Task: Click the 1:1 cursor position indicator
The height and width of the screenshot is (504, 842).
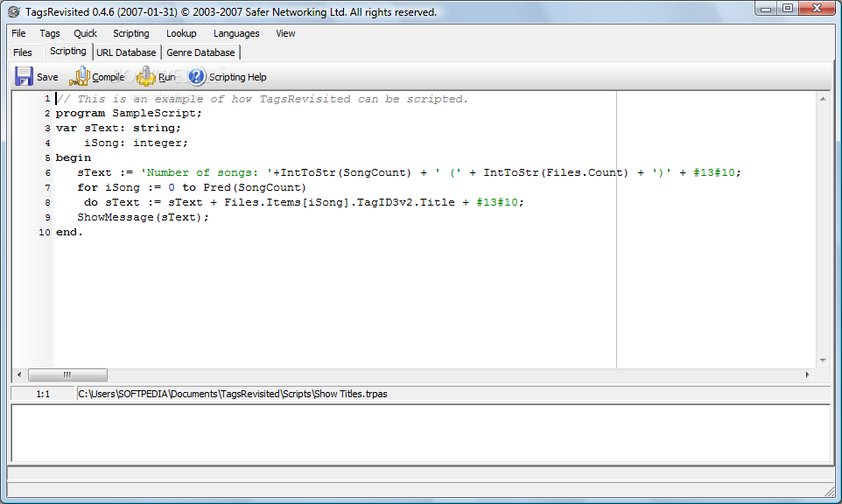Action: click(x=43, y=394)
